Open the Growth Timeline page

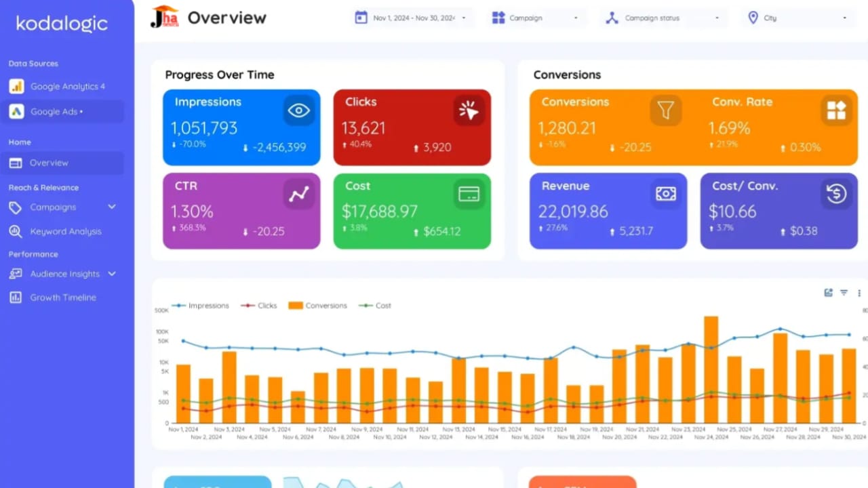63,297
